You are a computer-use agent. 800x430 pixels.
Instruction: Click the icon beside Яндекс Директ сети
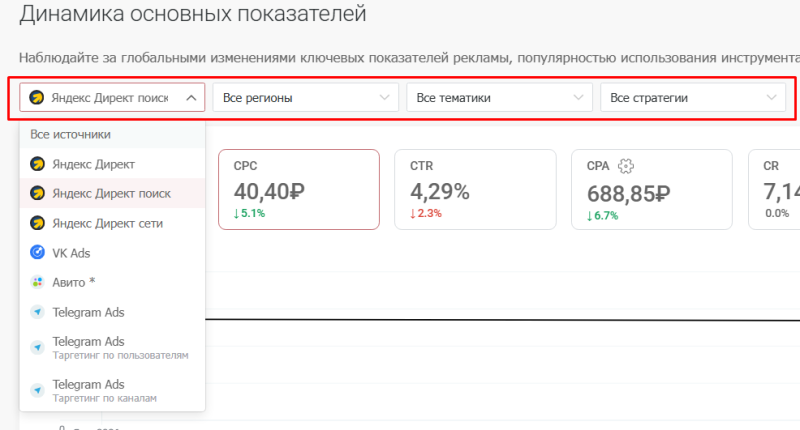[x=37, y=223]
